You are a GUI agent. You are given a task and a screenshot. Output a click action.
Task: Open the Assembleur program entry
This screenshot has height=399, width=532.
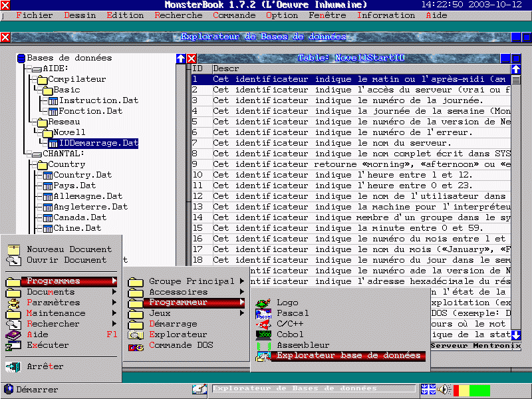[303, 345]
